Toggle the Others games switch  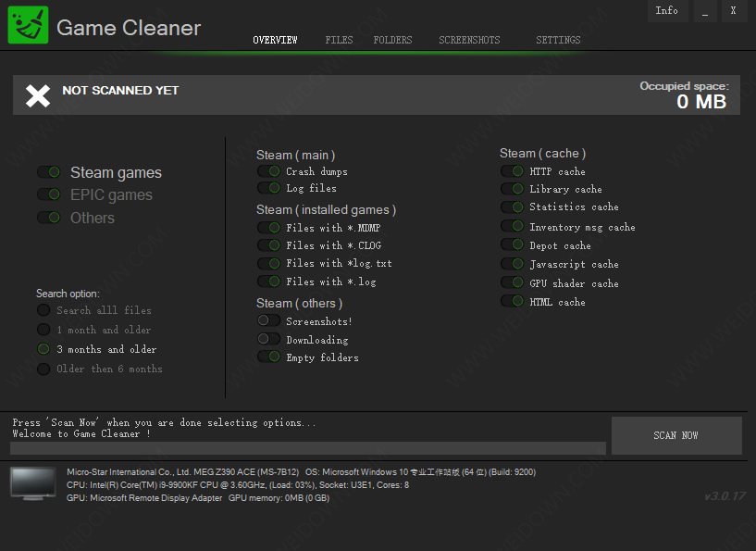pos(49,218)
